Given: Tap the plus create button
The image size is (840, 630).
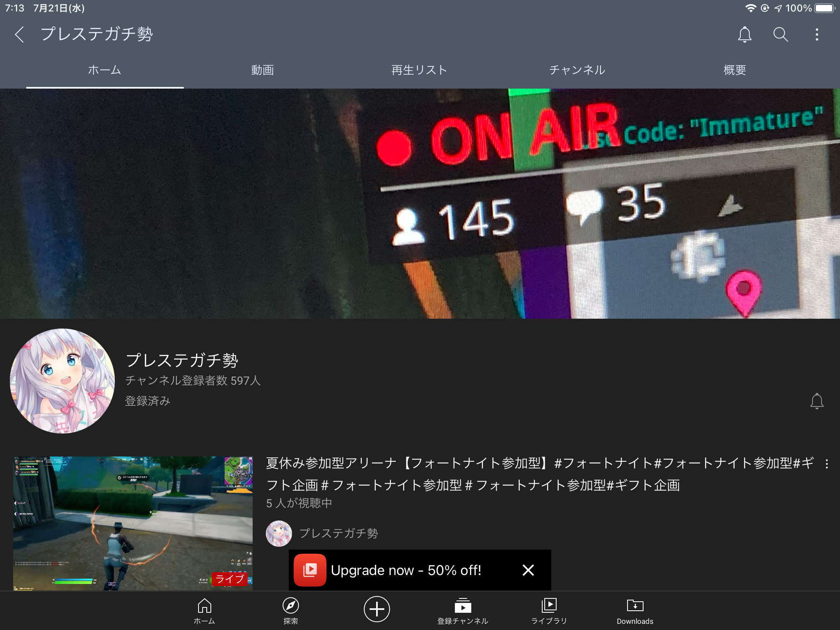Looking at the screenshot, I should pos(377,609).
